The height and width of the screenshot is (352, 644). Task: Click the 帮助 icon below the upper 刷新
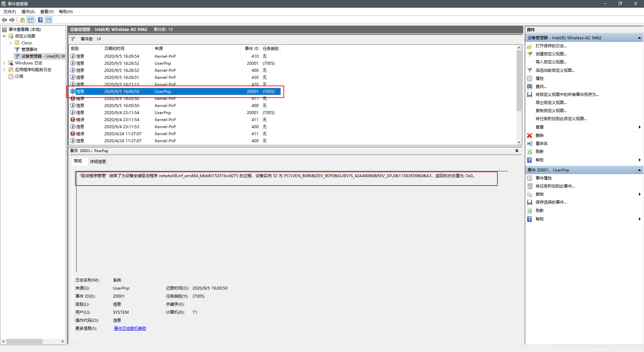(x=530, y=160)
